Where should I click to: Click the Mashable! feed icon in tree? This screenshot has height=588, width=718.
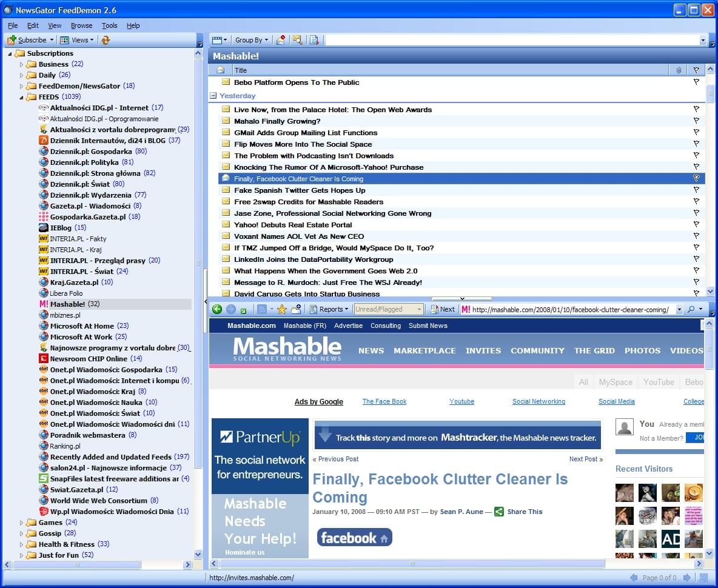[x=44, y=304]
